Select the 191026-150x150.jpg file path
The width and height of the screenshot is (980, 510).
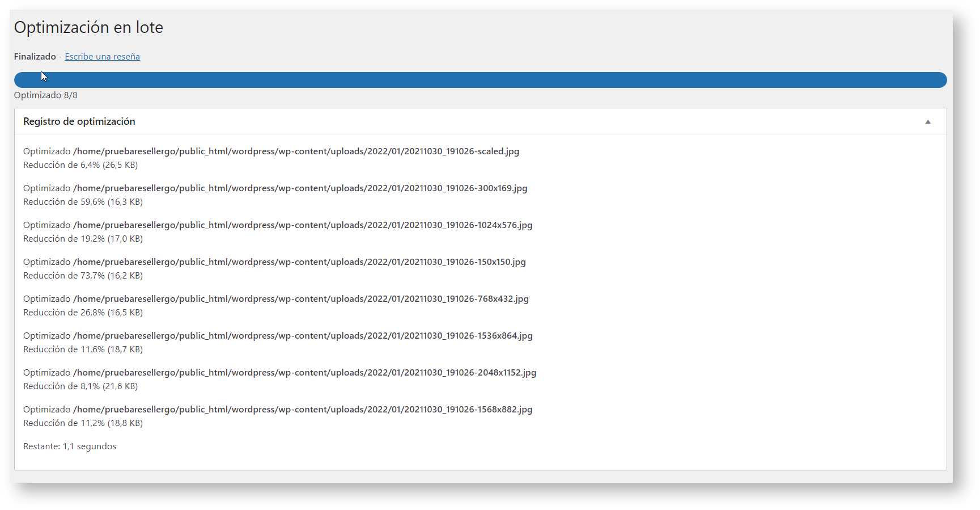click(299, 262)
